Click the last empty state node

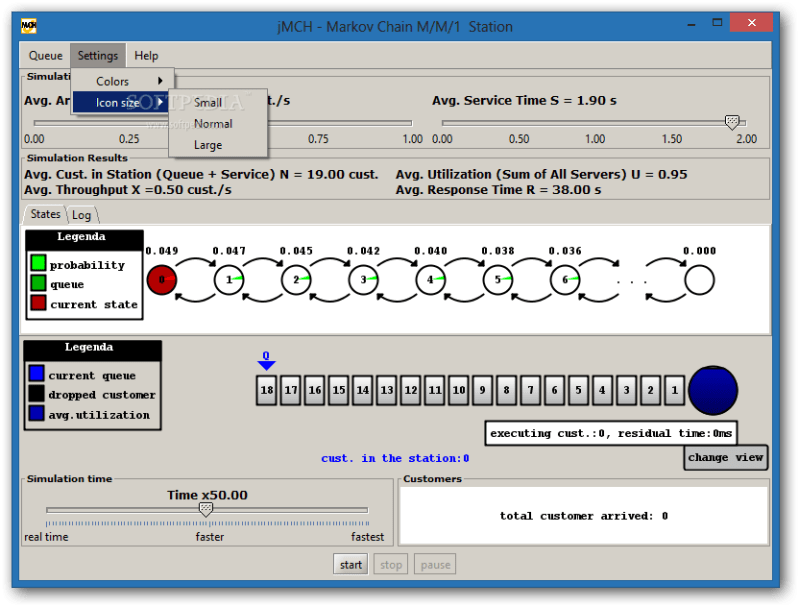(x=700, y=280)
